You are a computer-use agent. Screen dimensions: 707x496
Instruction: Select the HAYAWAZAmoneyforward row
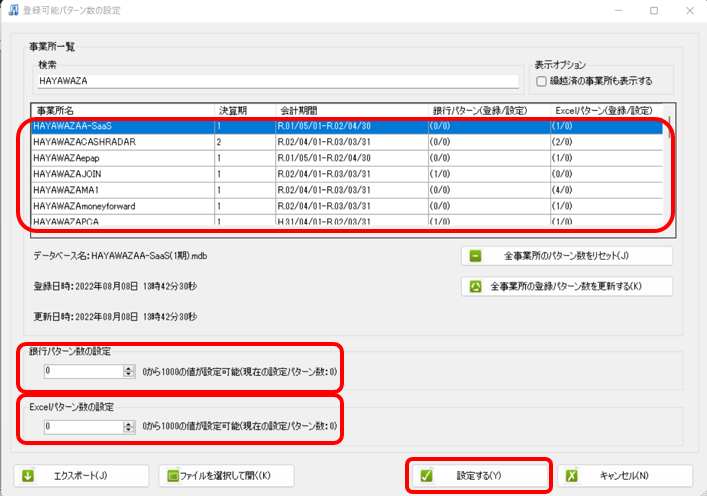347,207
